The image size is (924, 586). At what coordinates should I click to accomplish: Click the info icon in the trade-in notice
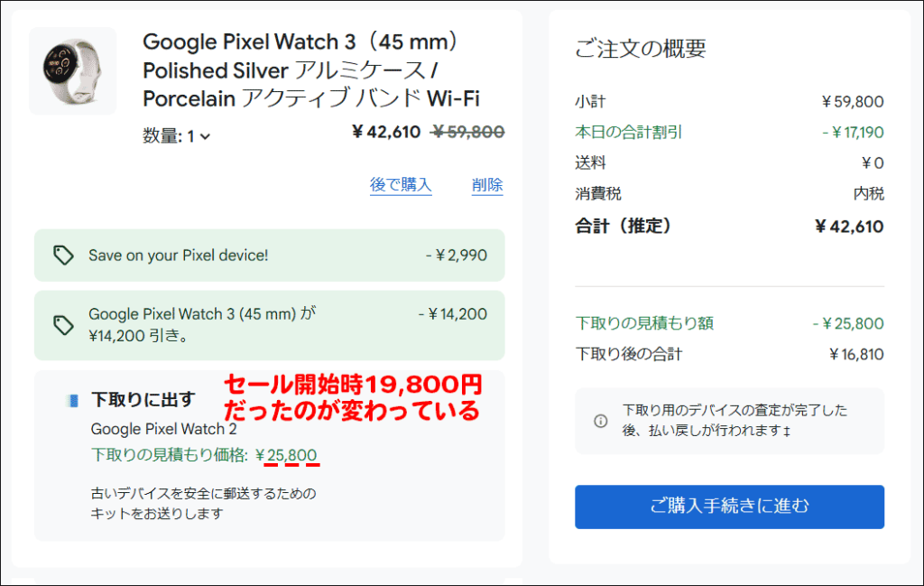(x=600, y=421)
